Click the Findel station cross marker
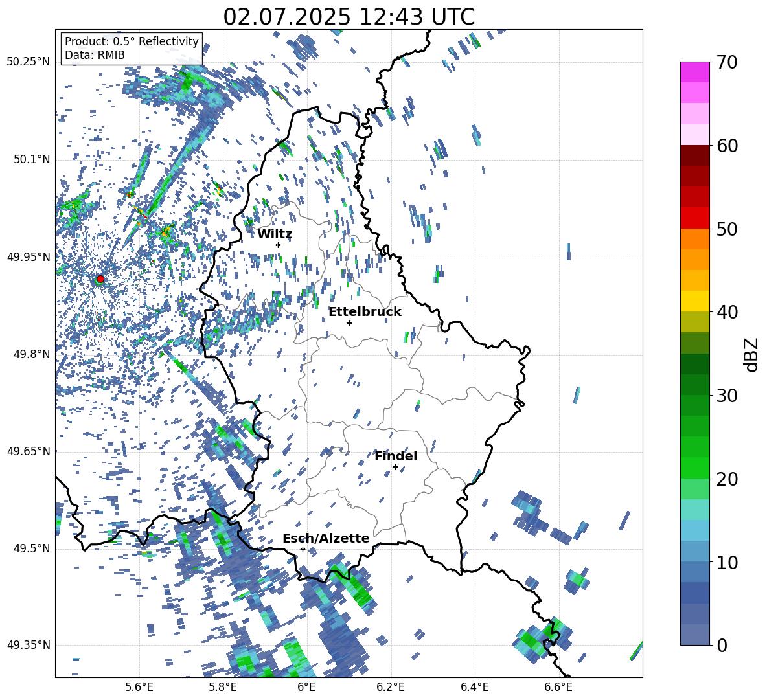This screenshot has width=767, height=700. point(395,468)
